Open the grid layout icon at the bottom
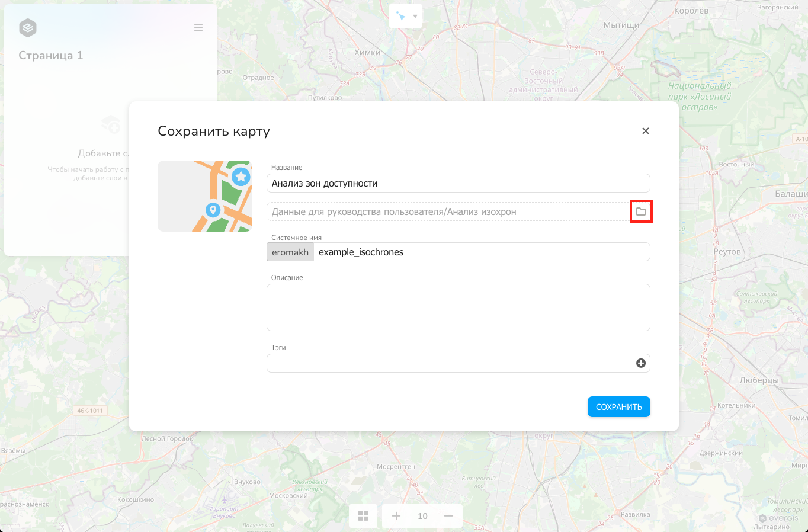This screenshot has height=532, width=808. [363, 516]
